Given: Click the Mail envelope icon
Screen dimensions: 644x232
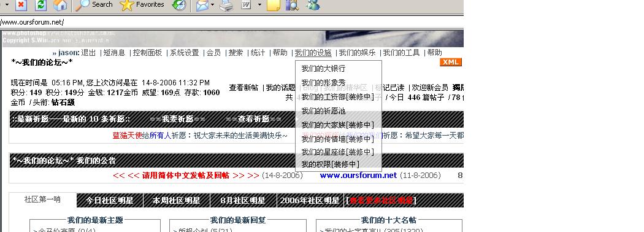Looking at the screenshot, I should [x=202, y=6].
